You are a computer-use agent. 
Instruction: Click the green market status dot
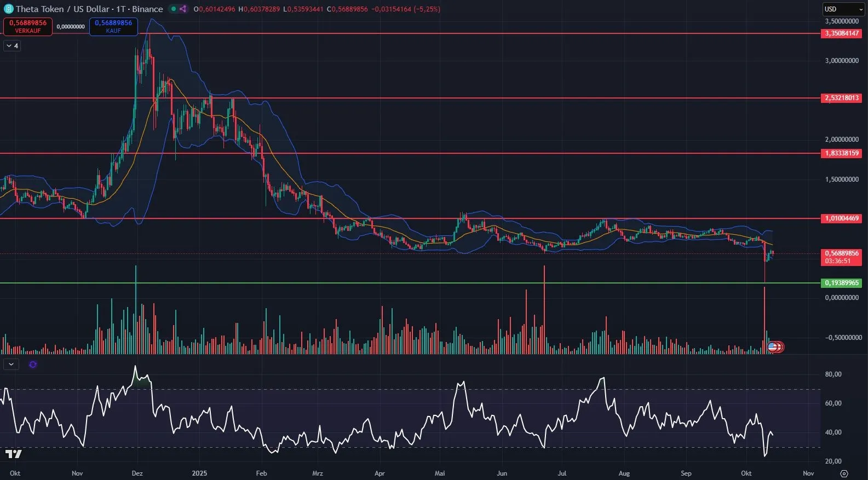174,9
